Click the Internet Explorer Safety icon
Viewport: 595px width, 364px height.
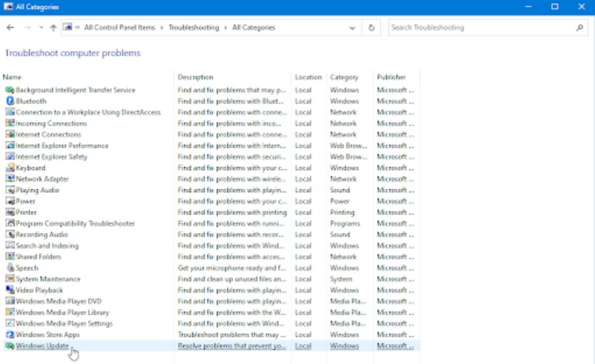(x=10, y=157)
